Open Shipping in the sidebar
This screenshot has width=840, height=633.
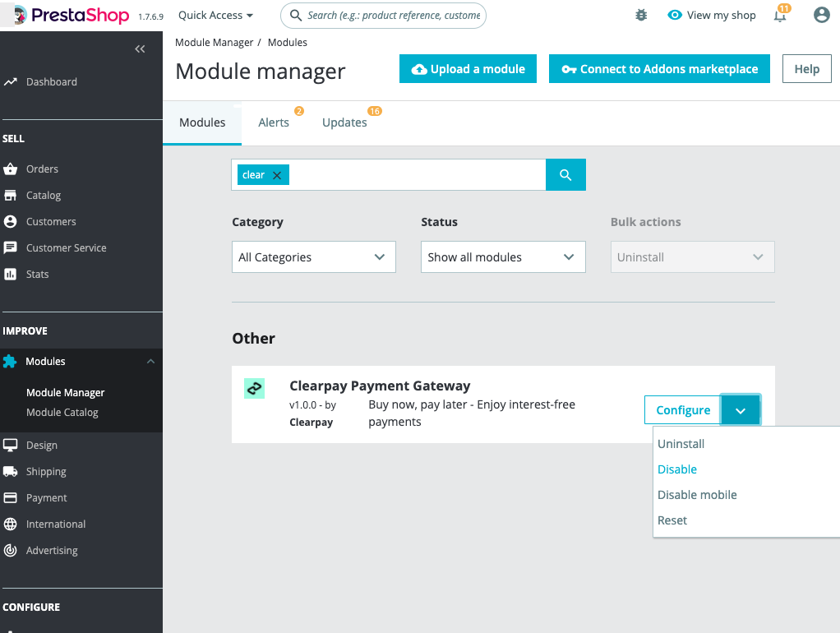tap(46, 471)
